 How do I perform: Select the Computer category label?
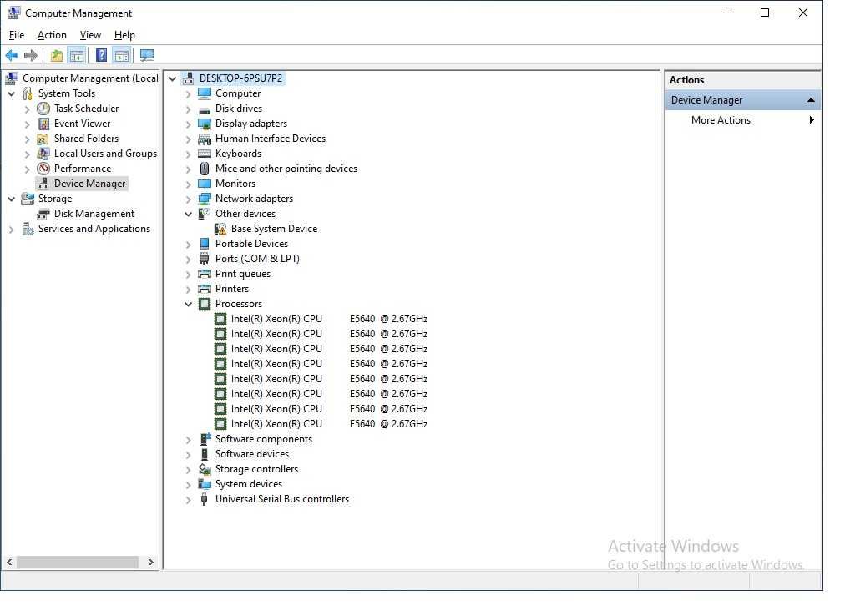[238, 93]
